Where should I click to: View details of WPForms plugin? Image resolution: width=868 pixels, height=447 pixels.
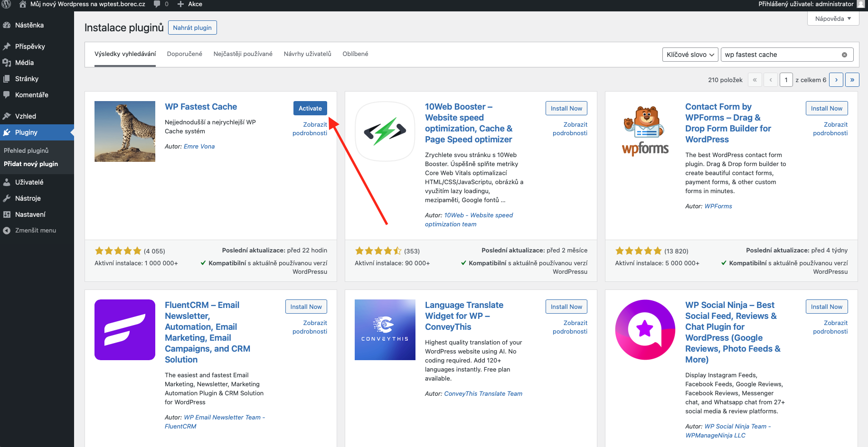coord(830,129)
